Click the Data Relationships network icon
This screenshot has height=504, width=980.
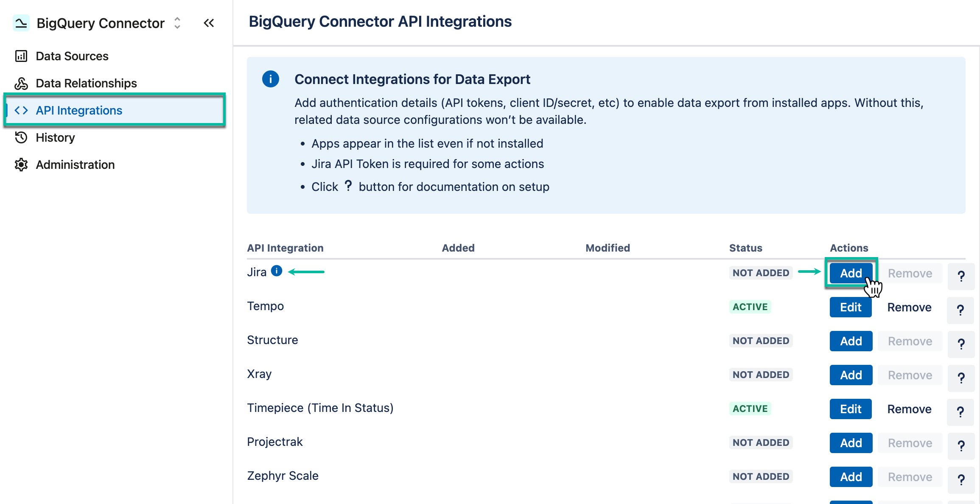[x=21, y=83]
